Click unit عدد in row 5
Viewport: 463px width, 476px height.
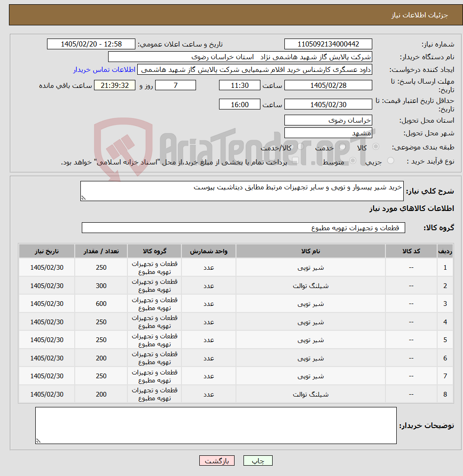pyautogui.click(x=209, y=340)
